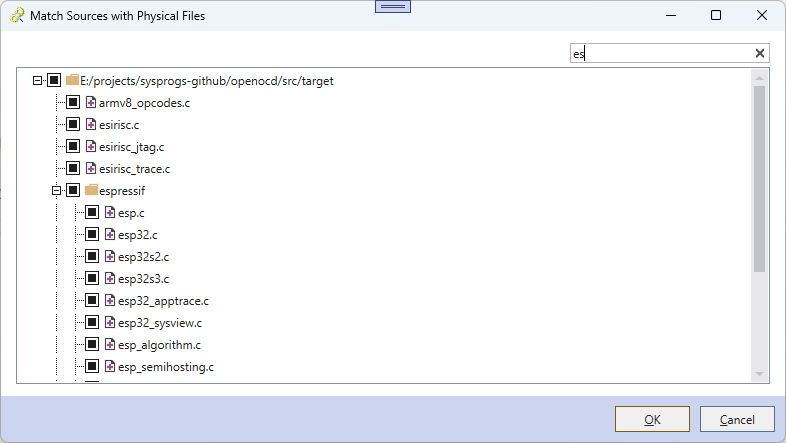The width and height of the screenshot is (786, 443).
Task: Toggle checkbox for espressif folder
Action: pos(73,190)
